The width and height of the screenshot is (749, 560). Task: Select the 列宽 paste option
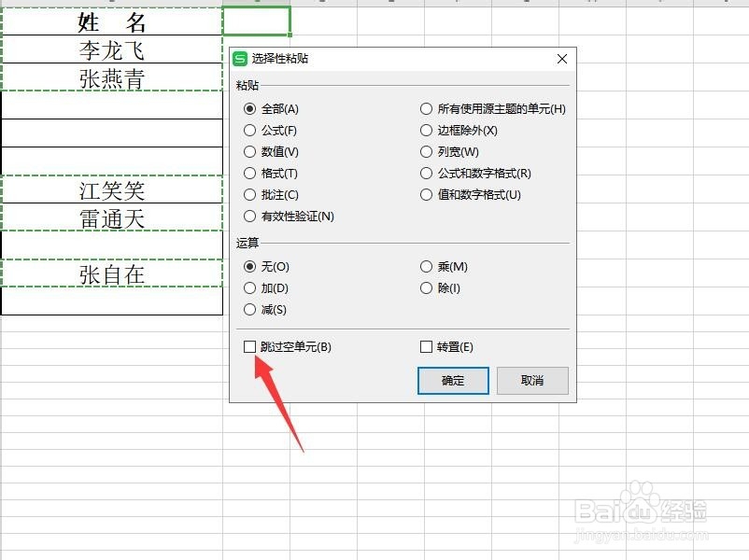click(427, 152)
